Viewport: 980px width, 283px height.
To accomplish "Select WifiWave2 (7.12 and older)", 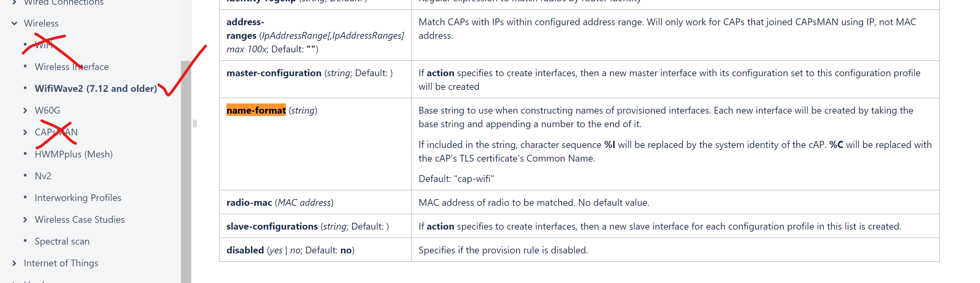I will [x=96, y=89].
